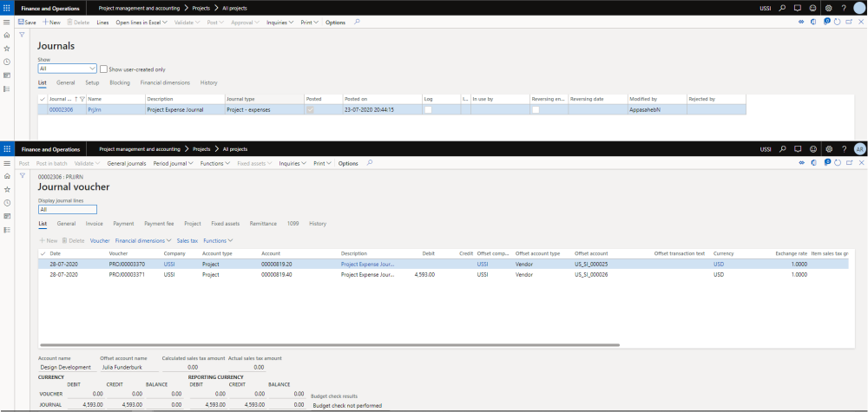Toggle Reversing entry checkbox for journal 00002306
The width and height of the screenshot is (868, 412).
536,109
